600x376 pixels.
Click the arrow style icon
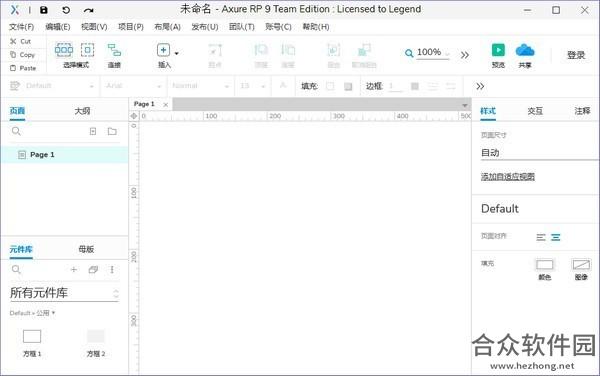point(451,86)
